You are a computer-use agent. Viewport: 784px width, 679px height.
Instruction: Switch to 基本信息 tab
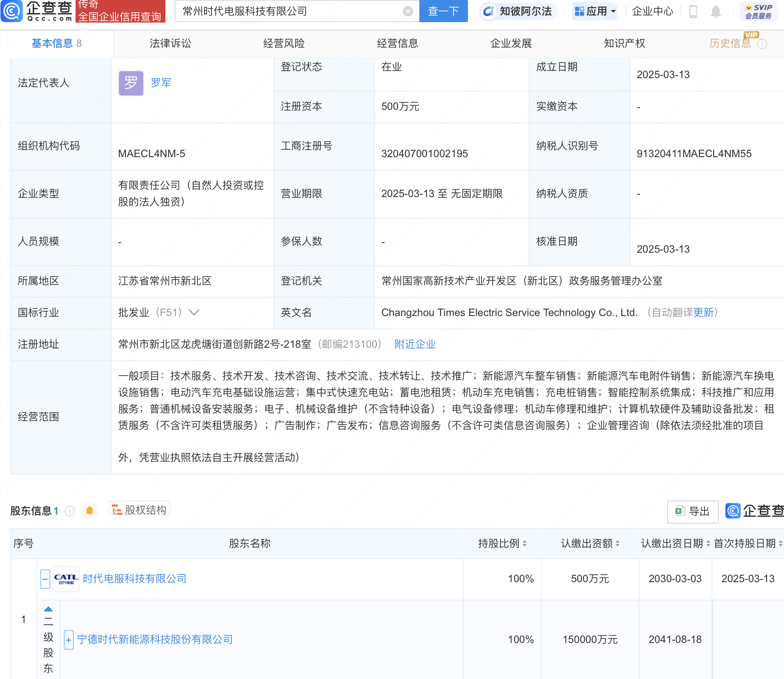(56, 43)
